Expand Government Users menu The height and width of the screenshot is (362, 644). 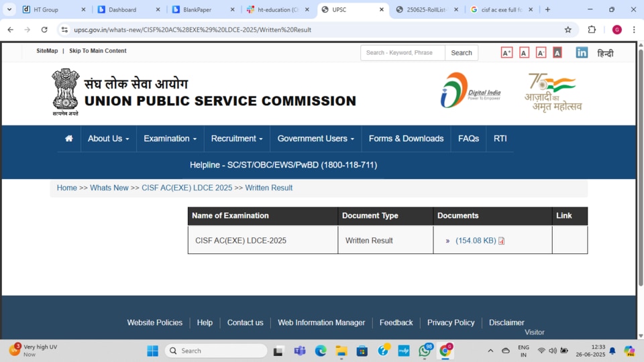(315, 139)
